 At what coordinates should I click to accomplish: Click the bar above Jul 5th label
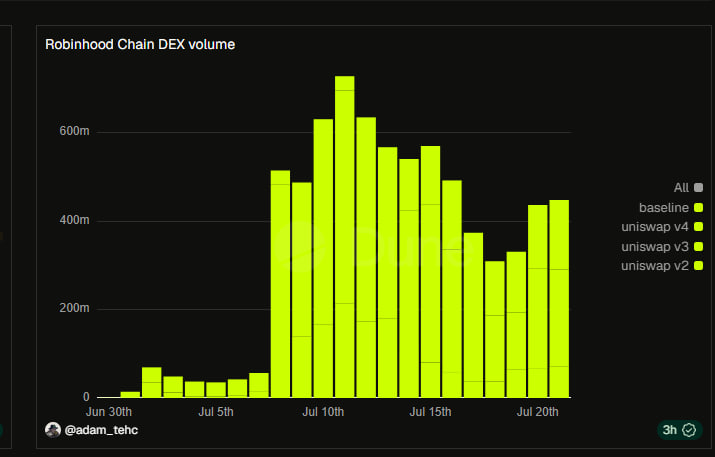click(216, 389)
